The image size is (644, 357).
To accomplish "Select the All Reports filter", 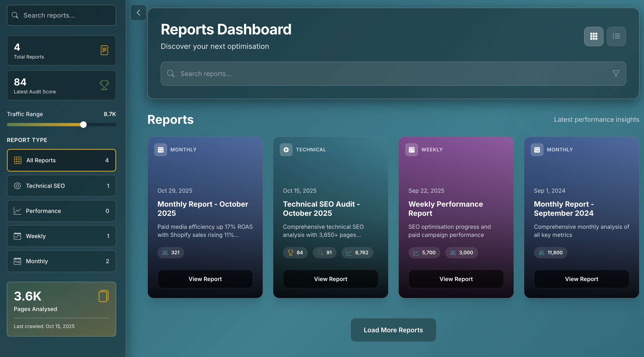I will 62,160.
